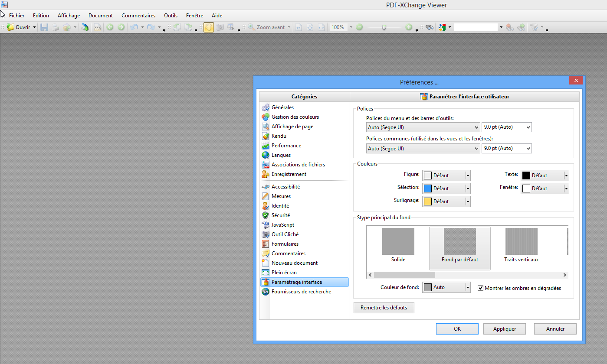Screen dimensions: 607x364
Task: Select Fournisseurs de recherche category
Action: pyautogui.click(x=305, y=292)
